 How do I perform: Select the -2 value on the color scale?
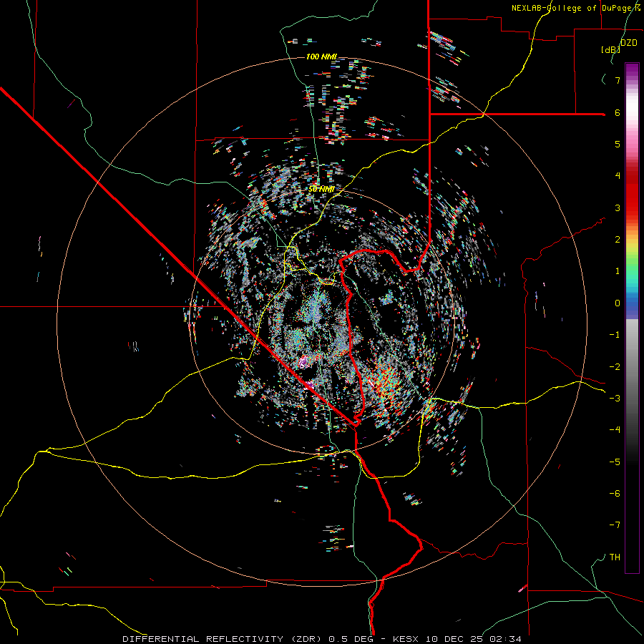[615, 366]
